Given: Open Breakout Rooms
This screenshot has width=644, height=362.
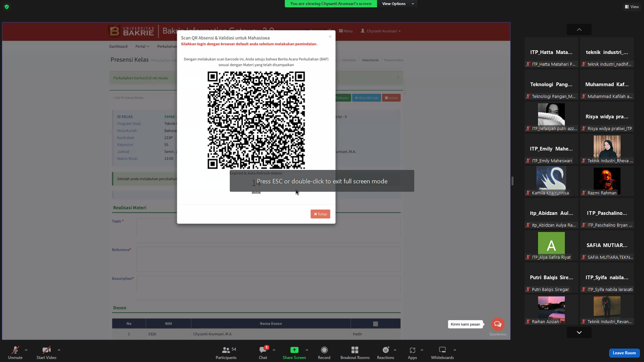Looking at the screenshot, I should click(x=355, y=353).
